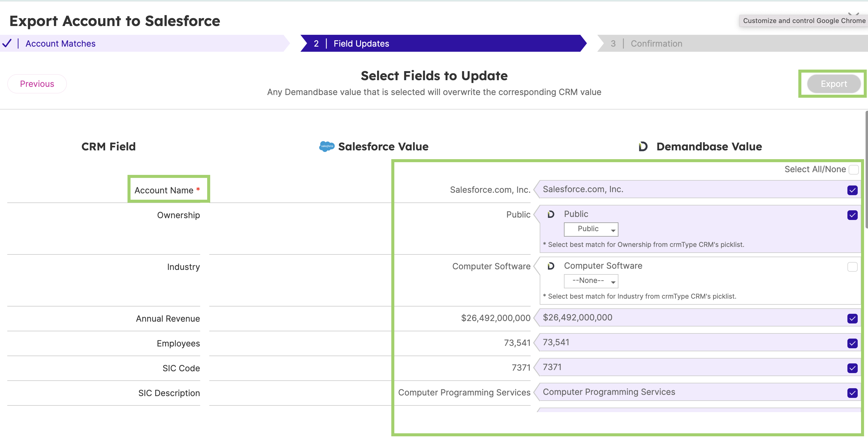This screenshot has height=446, width=868.
Task: Click the SIC Code field label
Action: point(181,369)
